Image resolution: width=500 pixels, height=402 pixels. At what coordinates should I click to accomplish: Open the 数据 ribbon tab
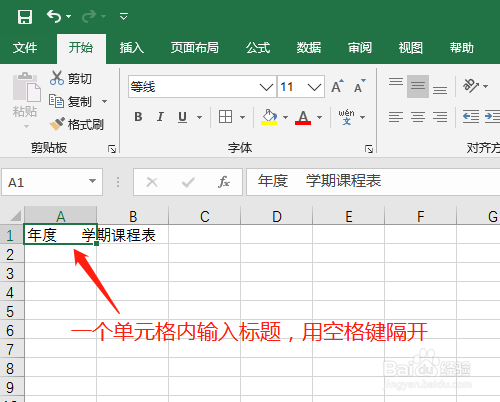tap(309, 48)
